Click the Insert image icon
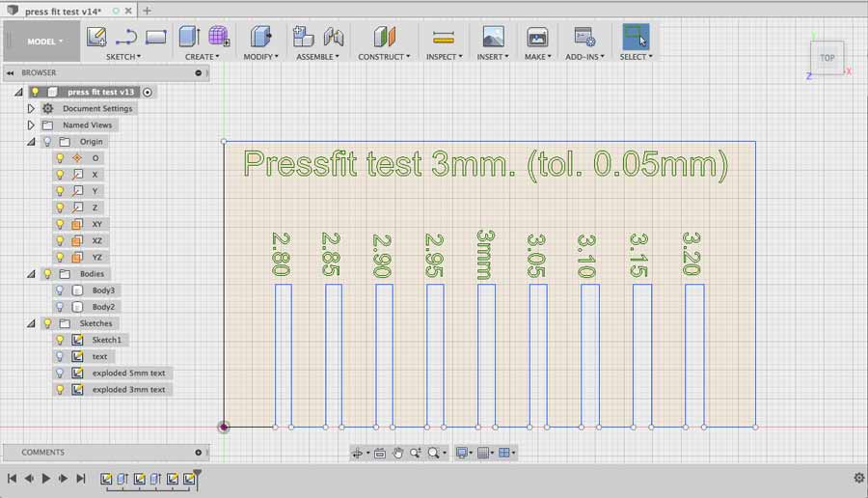Viewport: 868px width, 498px height. click(x=493, y=37)
